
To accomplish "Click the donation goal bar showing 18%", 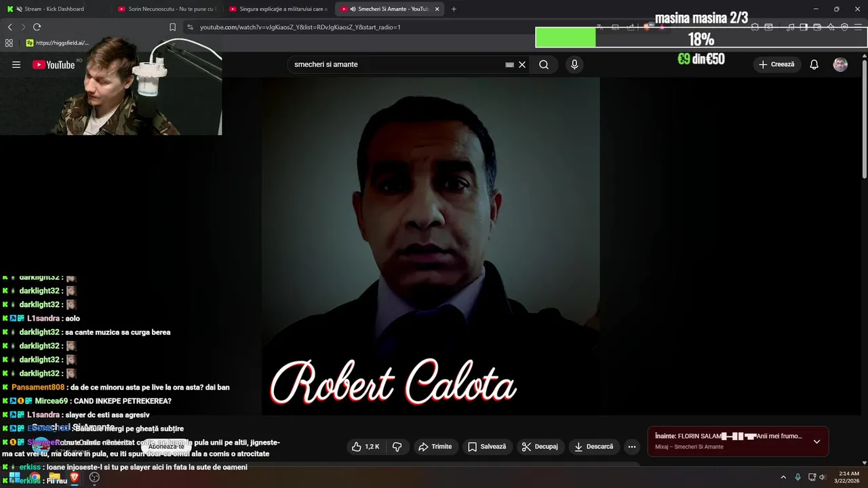I will [701, 38].
